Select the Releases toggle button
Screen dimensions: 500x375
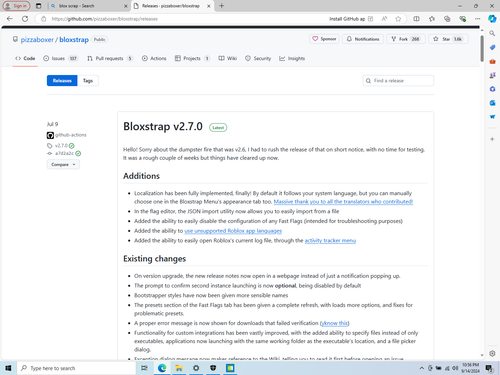click(x=62, y=81)
